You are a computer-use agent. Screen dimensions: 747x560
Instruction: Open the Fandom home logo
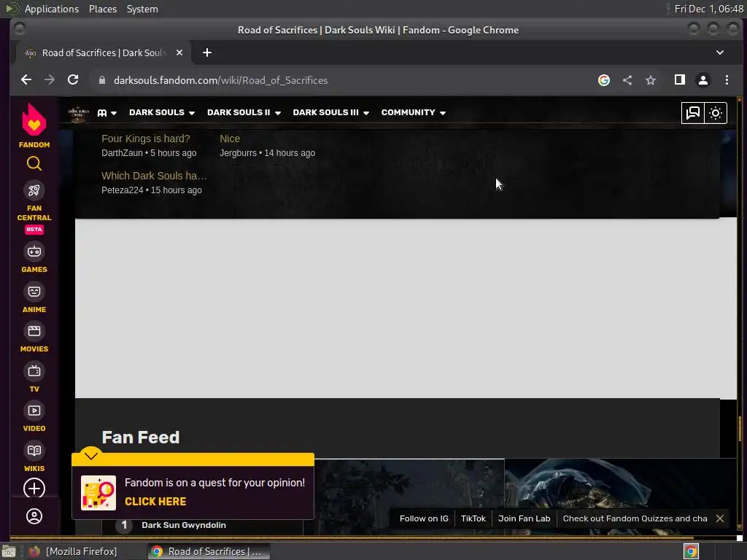point(34,125)
